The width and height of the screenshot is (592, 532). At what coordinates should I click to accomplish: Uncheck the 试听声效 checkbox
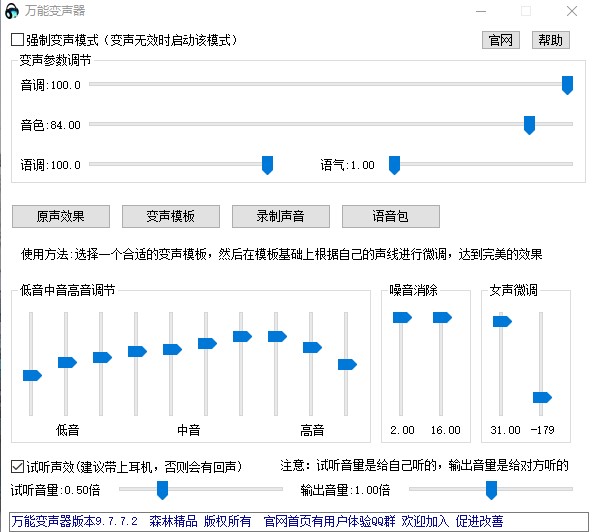pos(18,467)
